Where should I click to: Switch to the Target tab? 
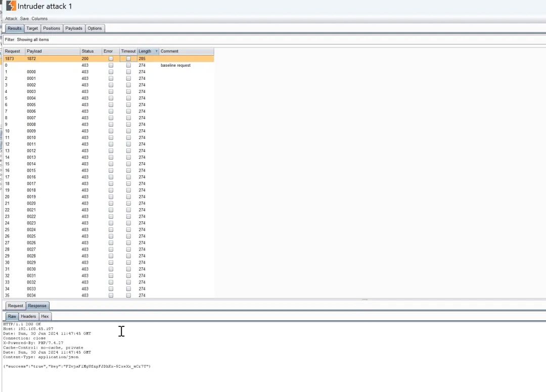pos(32,28)
